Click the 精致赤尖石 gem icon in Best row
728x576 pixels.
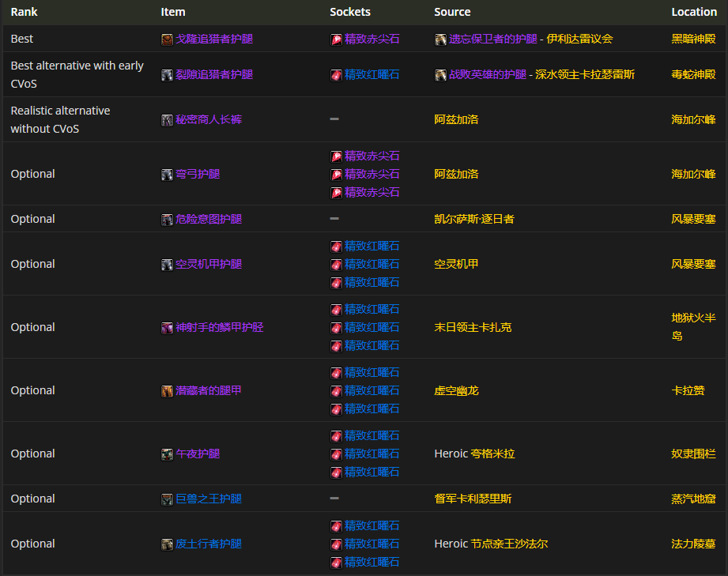point(336,40)
